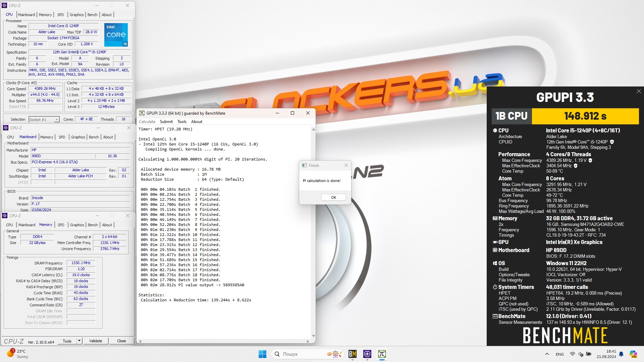This screenshot has height=362, width=644.
Task: Open Wi-Fi network tray icon
Action: (572, 354)
